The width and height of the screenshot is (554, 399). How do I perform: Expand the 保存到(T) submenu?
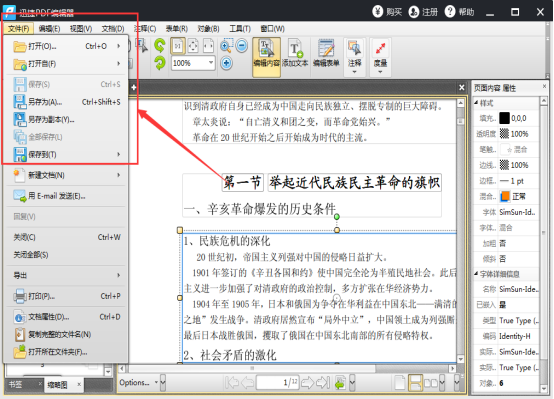tap(66, 154)
